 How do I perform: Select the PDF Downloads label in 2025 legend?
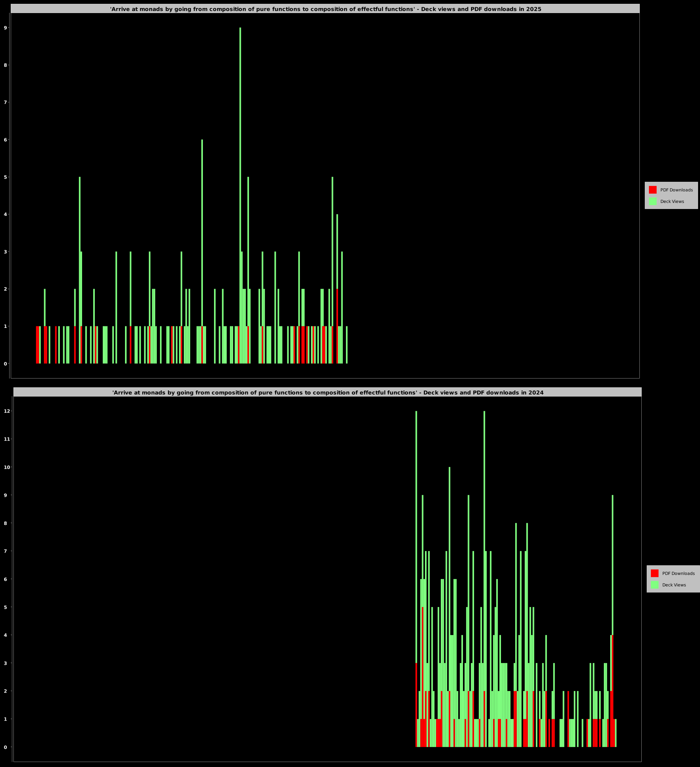tap(676, 190)
